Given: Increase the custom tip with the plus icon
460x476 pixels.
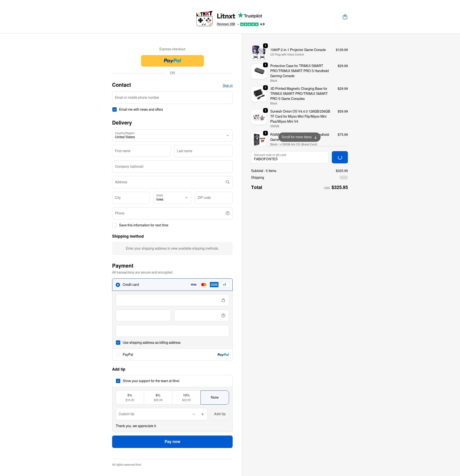Looking at the screenshot, I should pos(202,414).
